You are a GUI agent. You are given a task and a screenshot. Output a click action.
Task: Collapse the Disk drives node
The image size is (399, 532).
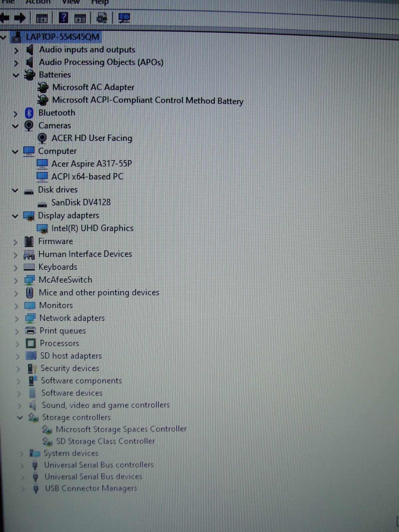(x=15, y=191)
